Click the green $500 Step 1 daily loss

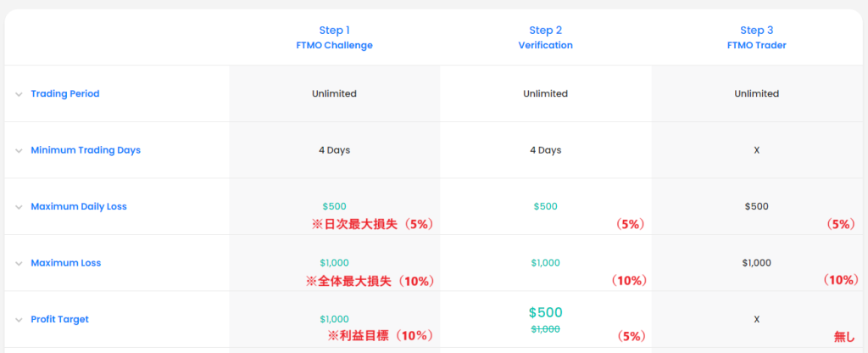pyautogui.click(x=334, y=206)
